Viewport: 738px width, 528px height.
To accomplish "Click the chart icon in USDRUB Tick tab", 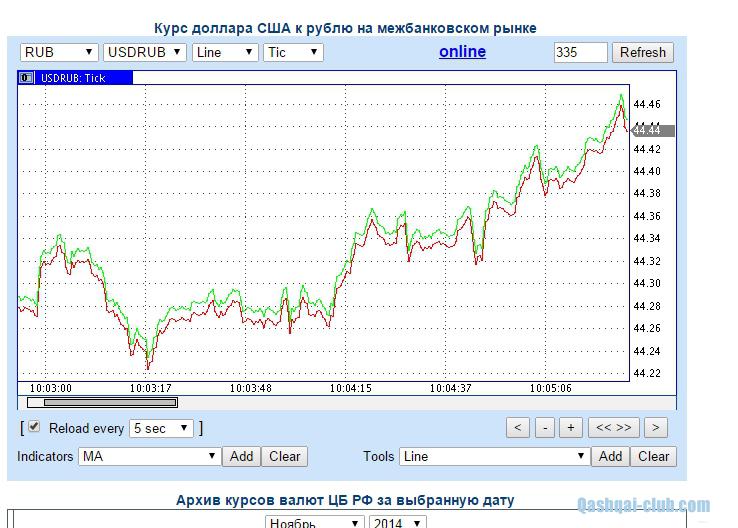I will tap(28, 78).
